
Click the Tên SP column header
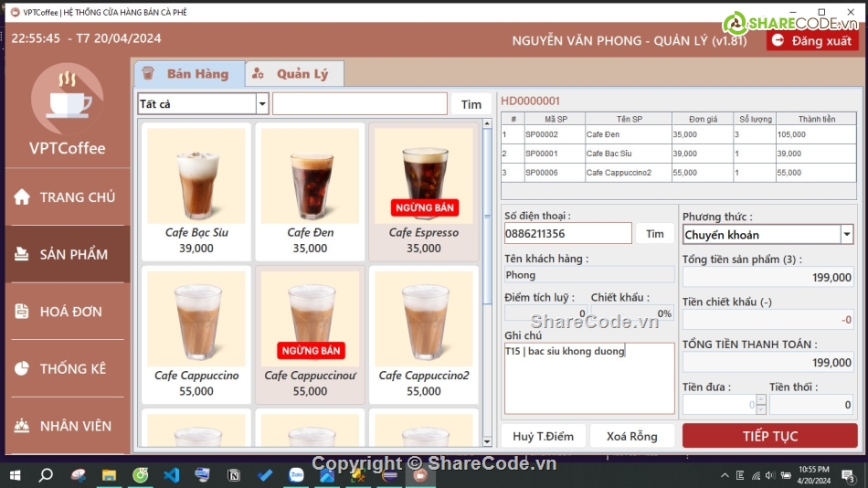(629, 119)
